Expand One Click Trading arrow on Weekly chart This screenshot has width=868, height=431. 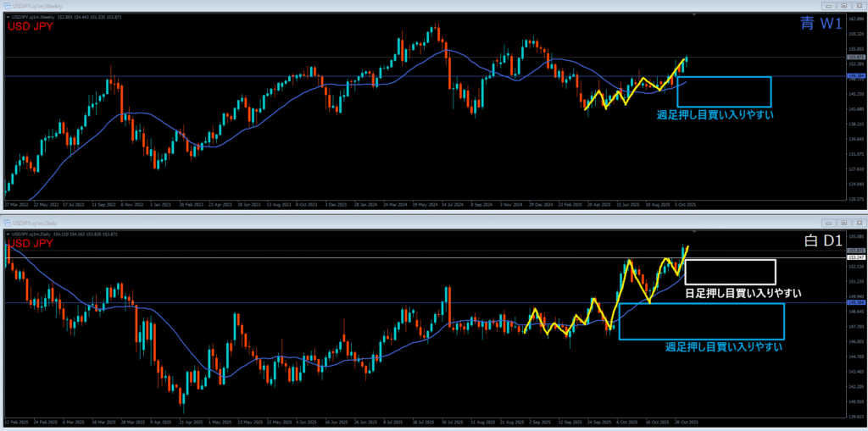(x=7, y=17)
